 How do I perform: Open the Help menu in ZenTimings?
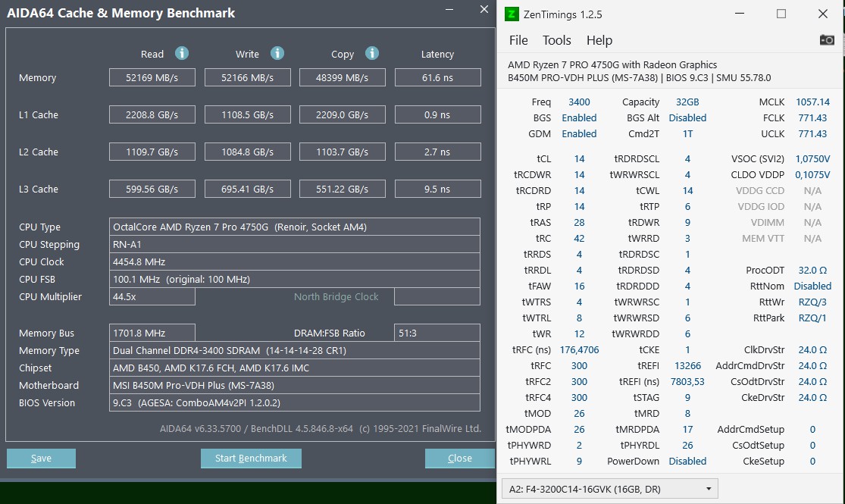point(599,40)
